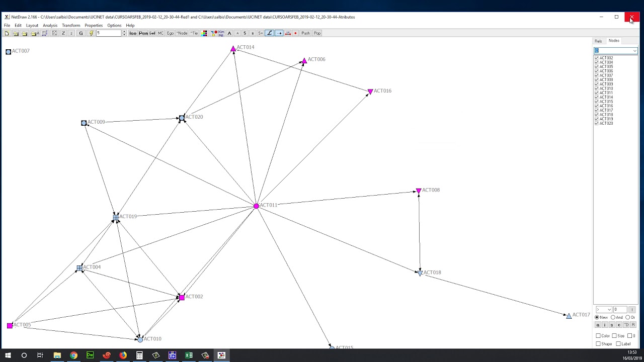
Task: Click the large S node size icon
Action: pos(245,33)
